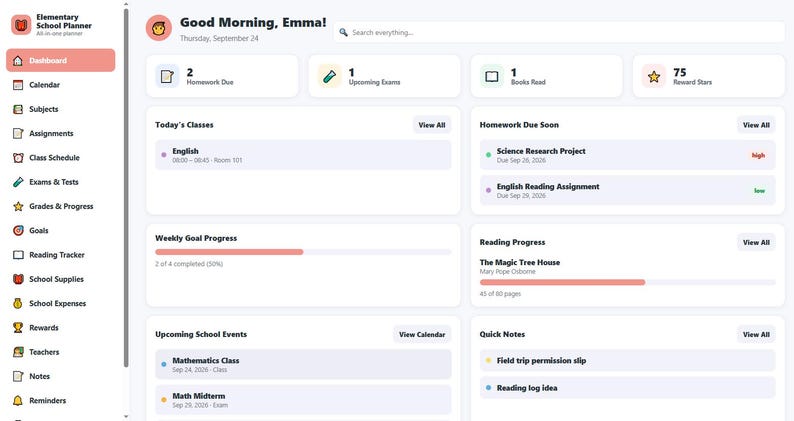
Task: Go to the Subjects page
Action: click(61, 109)
